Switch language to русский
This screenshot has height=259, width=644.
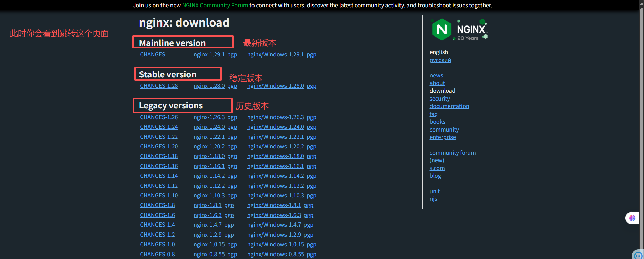click(x=440, y=60)
